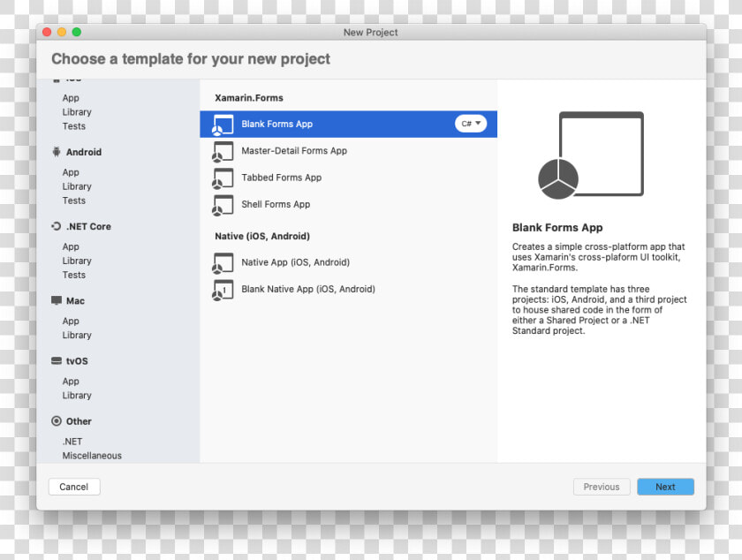Select the tvOS category header label
This screenshot has width=742, height=560.
click(x=77, y=360)
